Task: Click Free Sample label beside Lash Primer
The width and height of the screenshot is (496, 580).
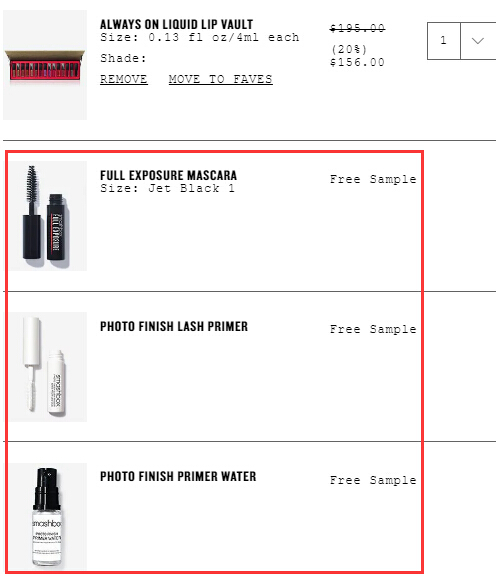Action: 373,329
